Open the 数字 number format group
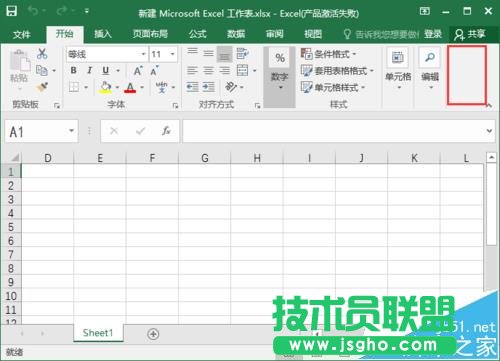 (x=280, y=77)
